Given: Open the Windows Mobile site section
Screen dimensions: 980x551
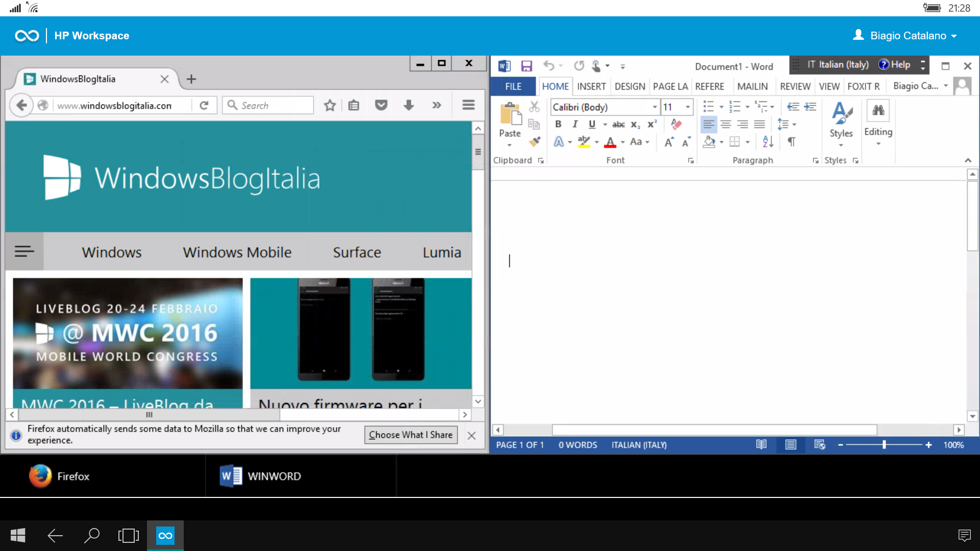Looking at the screenshot, I should 237,252.
